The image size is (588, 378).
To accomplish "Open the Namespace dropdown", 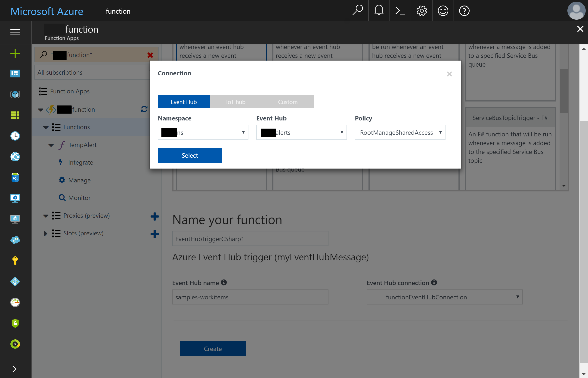I will pos(203,132).
